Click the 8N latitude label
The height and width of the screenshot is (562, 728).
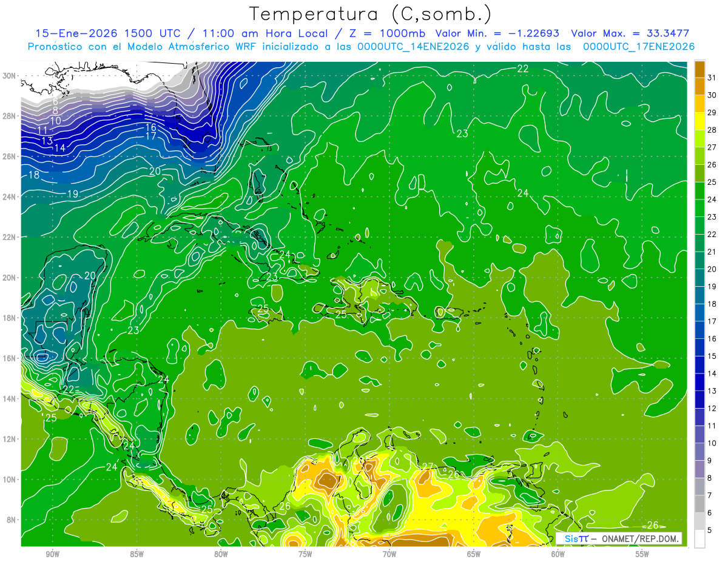click(x=11, y=520)
